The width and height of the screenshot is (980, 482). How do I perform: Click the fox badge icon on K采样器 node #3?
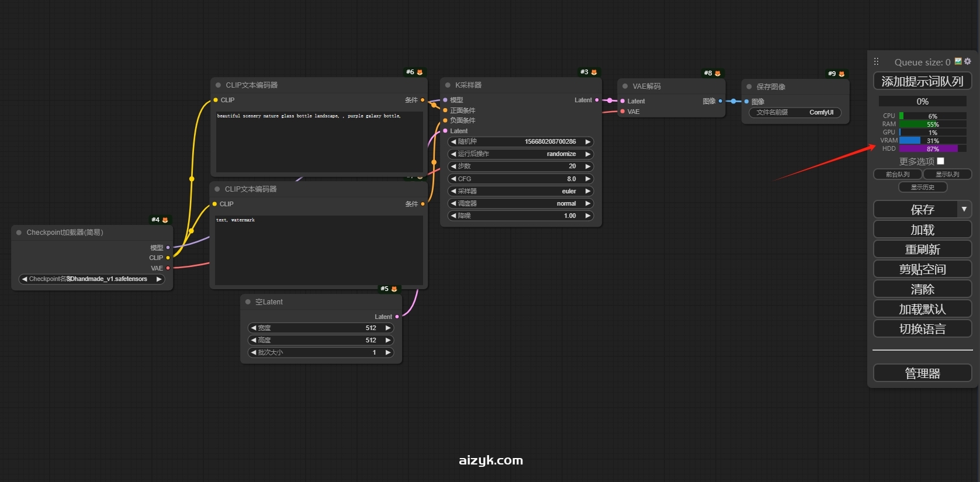click(x=594, y=72)
